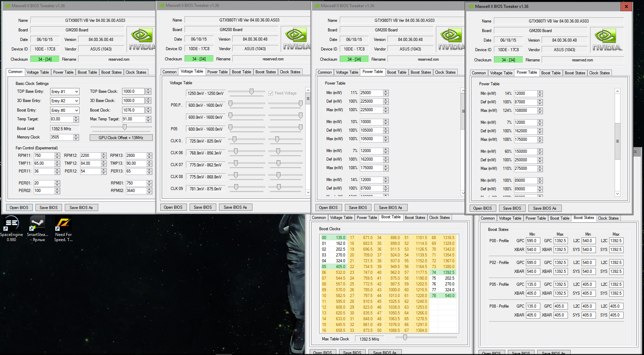Click the Min (mW) 150000 input field
The width and height of the screenshot is (644, 355).
(x=526, y=151)
